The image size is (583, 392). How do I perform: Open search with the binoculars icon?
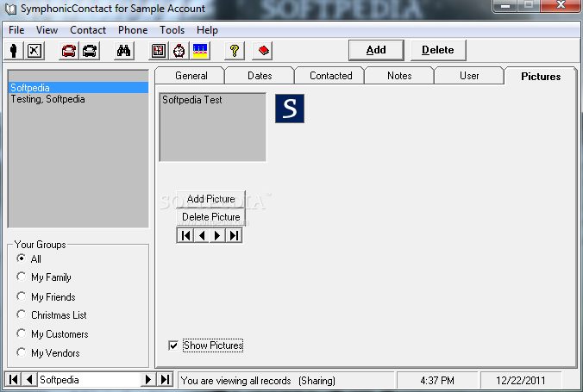(124, 51)
